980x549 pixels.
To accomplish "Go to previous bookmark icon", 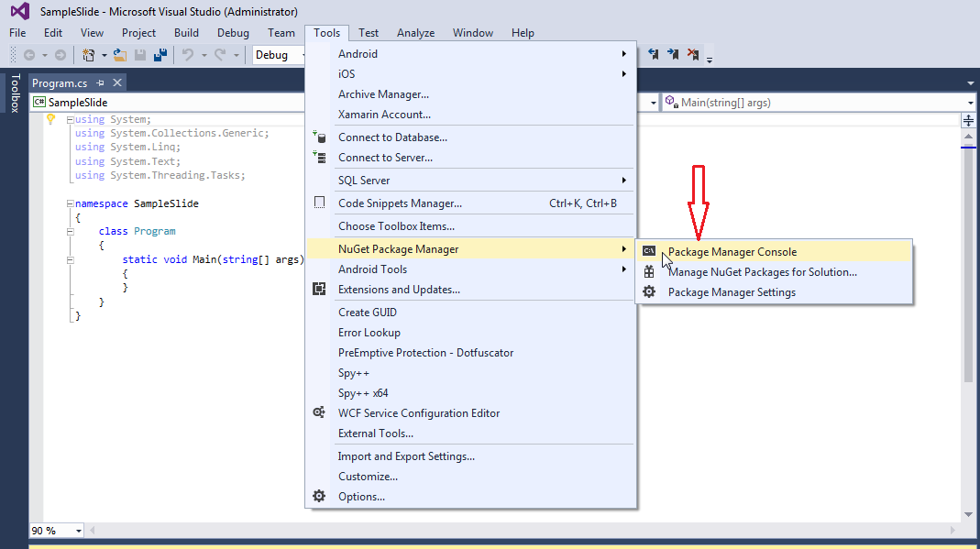I will [x=653, y=55].
